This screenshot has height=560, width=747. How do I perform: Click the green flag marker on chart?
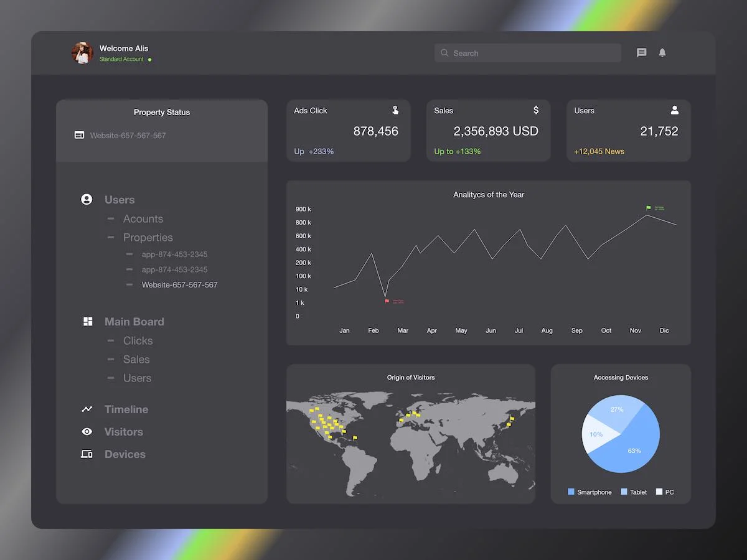(649, 208)
